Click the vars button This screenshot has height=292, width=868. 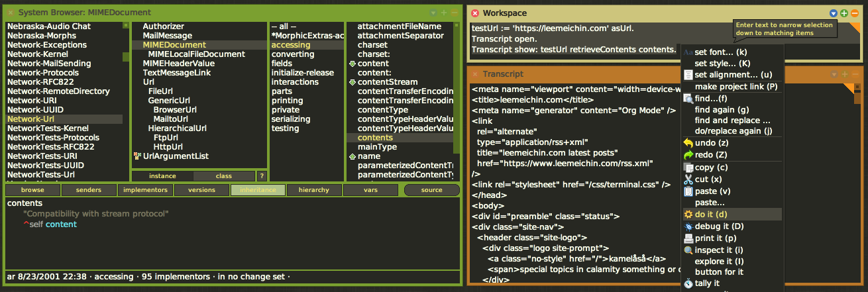click(x=370, y=190)
